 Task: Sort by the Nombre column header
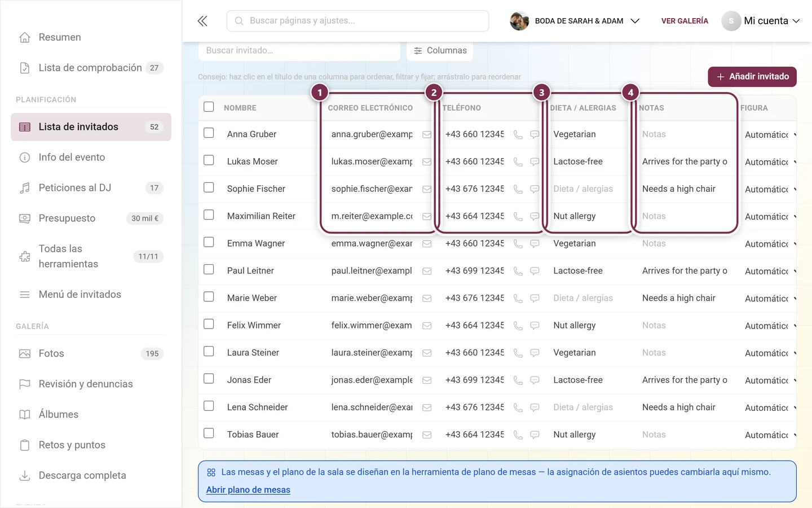click(x=240, y=108)
